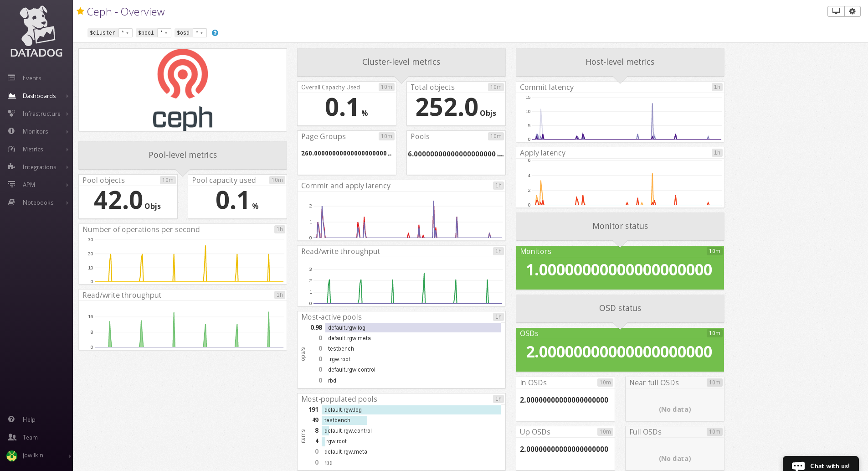
Task: Open the Dashboards menu item
Action: [x=39, y=96]
